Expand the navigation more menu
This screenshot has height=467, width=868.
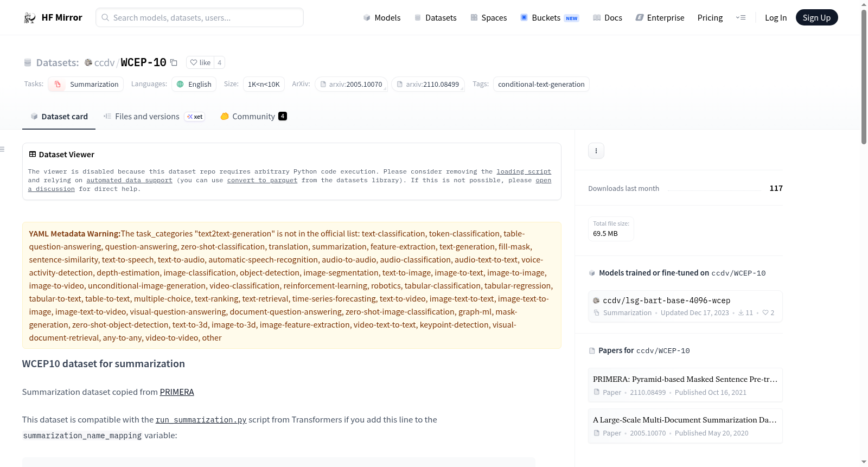[x=741, y=18]
